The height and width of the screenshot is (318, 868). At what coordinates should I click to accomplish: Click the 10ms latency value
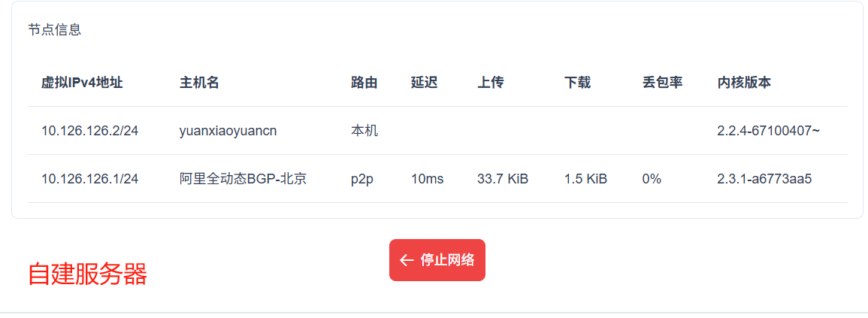click(x=427, y=179)
